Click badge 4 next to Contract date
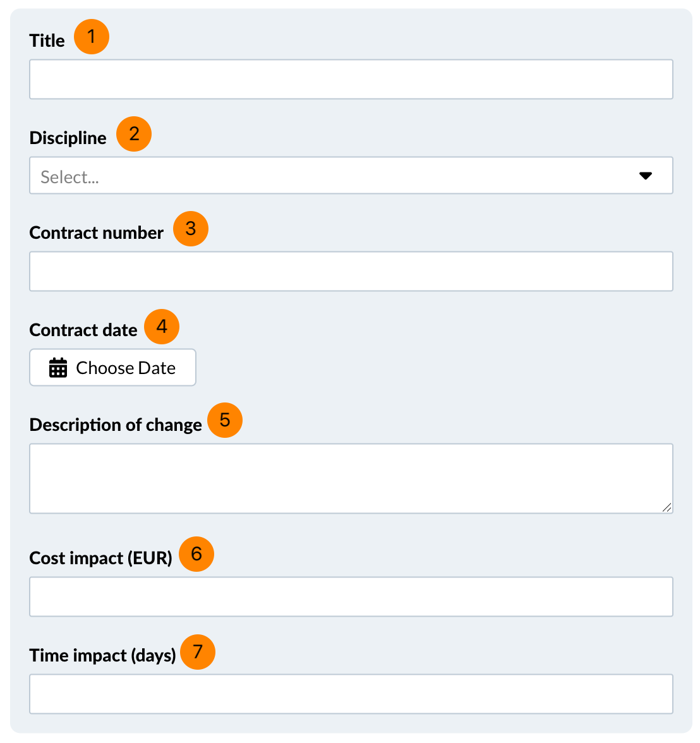This screenshot has height=743, width=700. tap(162, 327)
